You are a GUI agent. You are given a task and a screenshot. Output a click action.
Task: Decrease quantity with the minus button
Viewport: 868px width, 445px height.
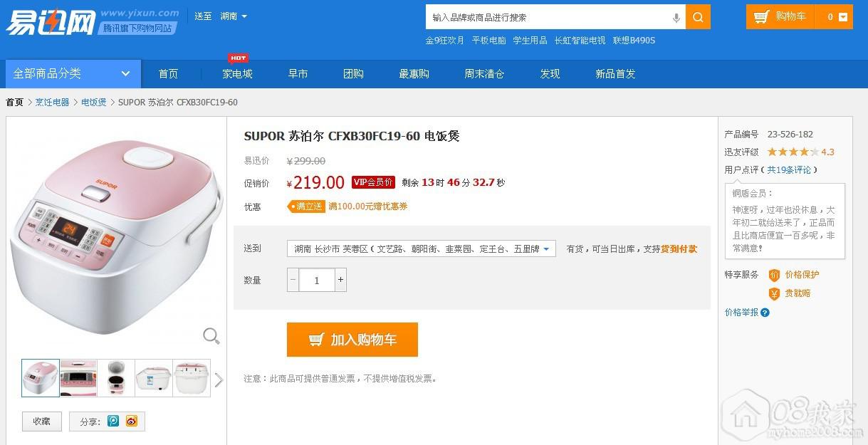(x=293, y=280)
